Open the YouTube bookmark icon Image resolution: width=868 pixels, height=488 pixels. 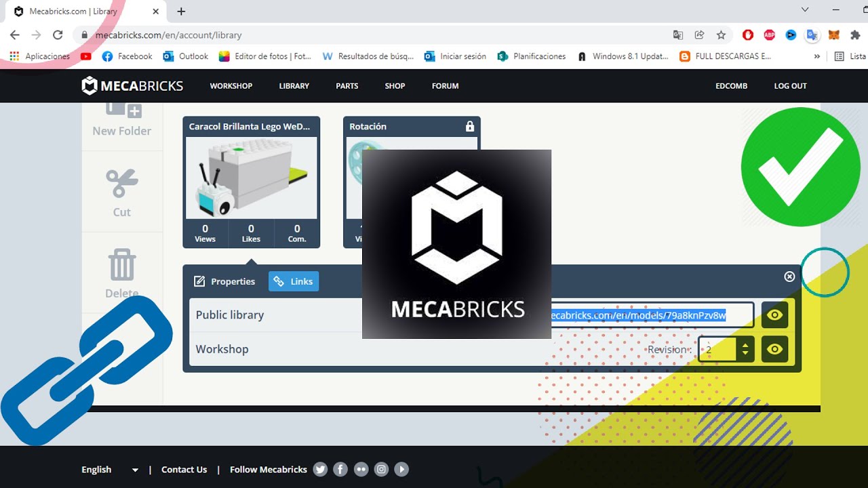[x=85, y=56]
